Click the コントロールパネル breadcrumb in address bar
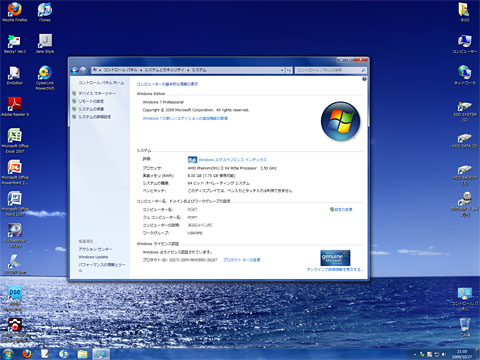 120,70
